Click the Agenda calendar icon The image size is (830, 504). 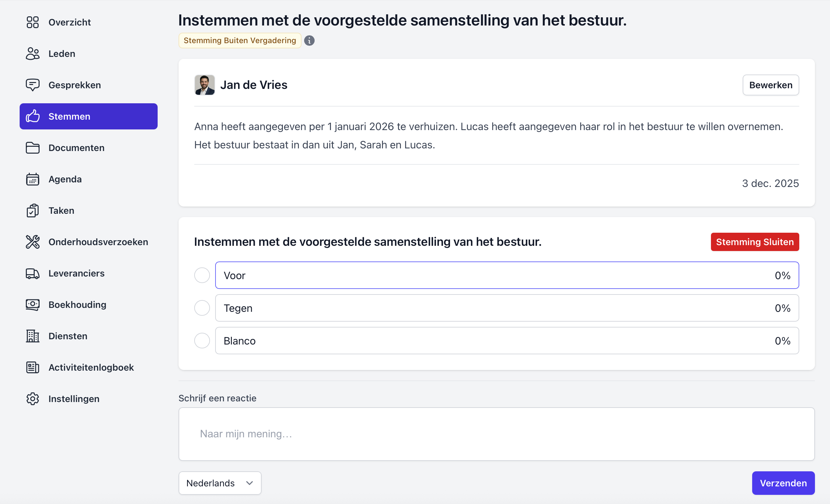[33, 179]
